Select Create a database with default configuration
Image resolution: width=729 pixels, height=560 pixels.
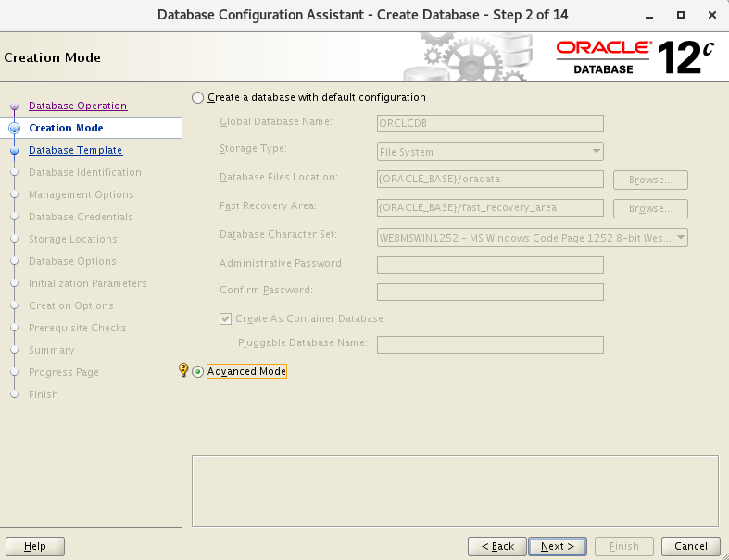pyautogui.click(x=197, y=98)
